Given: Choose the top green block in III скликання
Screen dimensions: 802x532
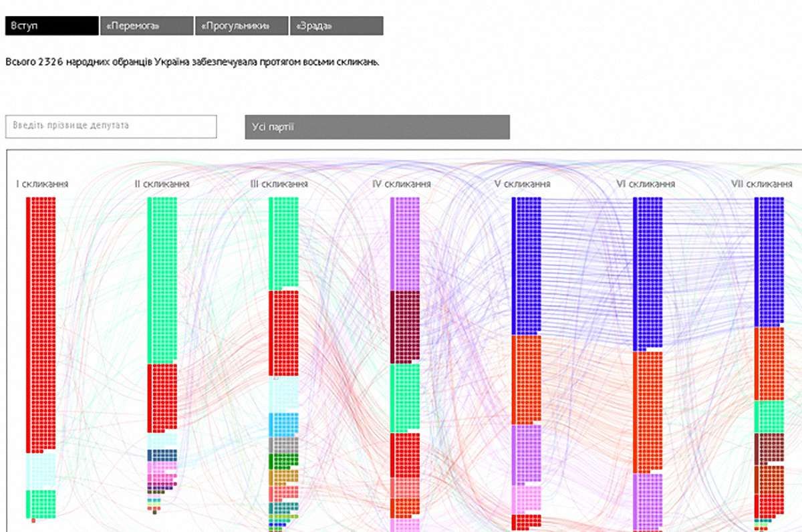Looking at the screenshot, I should coord(283,243).
